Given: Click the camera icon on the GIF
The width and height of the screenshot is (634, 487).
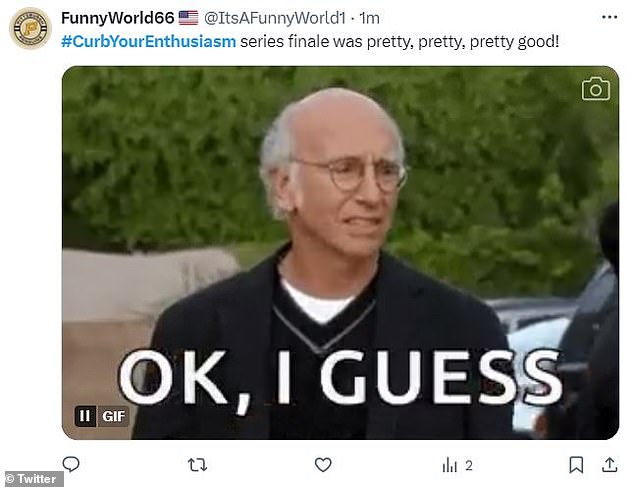Looking at the screenshot, I should tap(596, 89).
